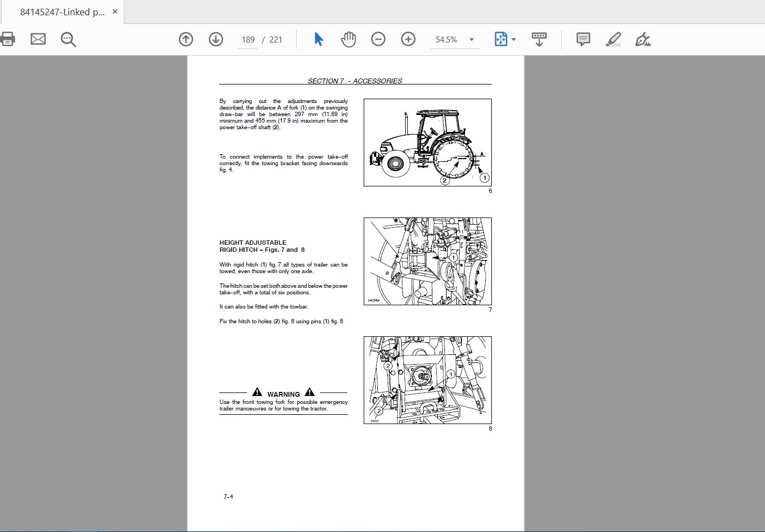Select the Highlight pen tool
The width and height of the screenshot is (765, 532).
coord(613,39)
